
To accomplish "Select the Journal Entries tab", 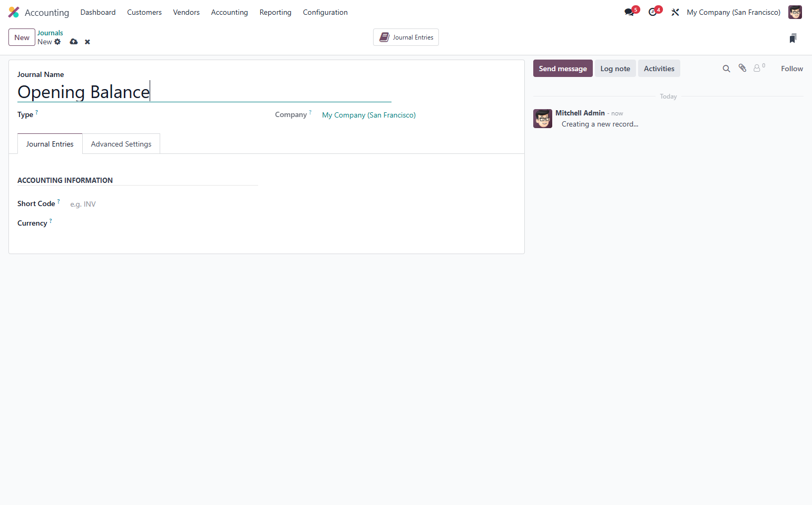I will click(50, 144).
